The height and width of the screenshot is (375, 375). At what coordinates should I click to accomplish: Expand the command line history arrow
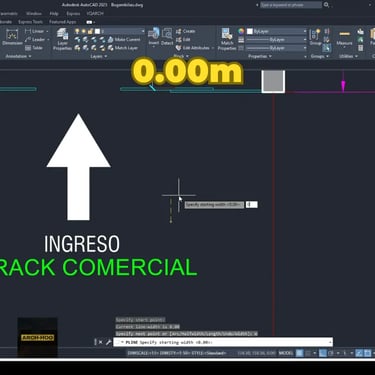330,342
